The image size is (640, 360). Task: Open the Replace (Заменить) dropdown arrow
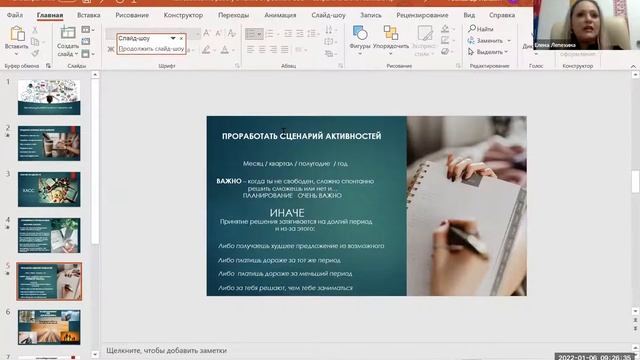click(x=509, y=41)
